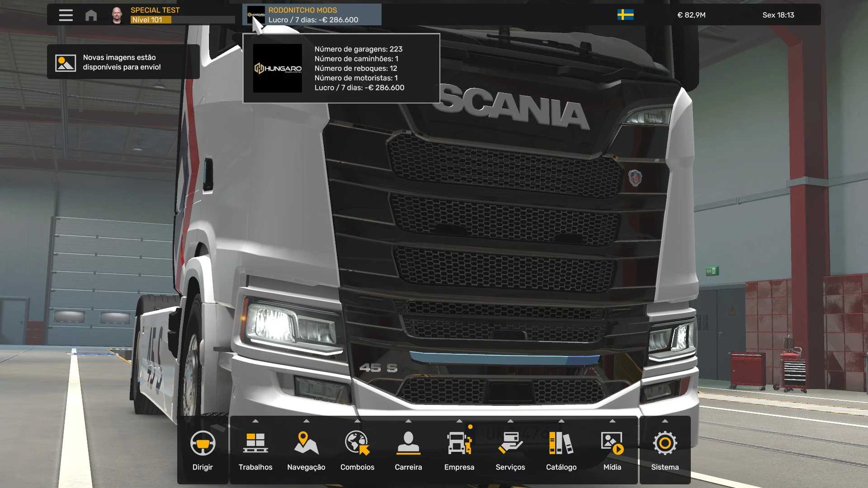Open Comboios convoy menu
The height and width of the screenshot is (488, 868).
click(x=357, y=450)
